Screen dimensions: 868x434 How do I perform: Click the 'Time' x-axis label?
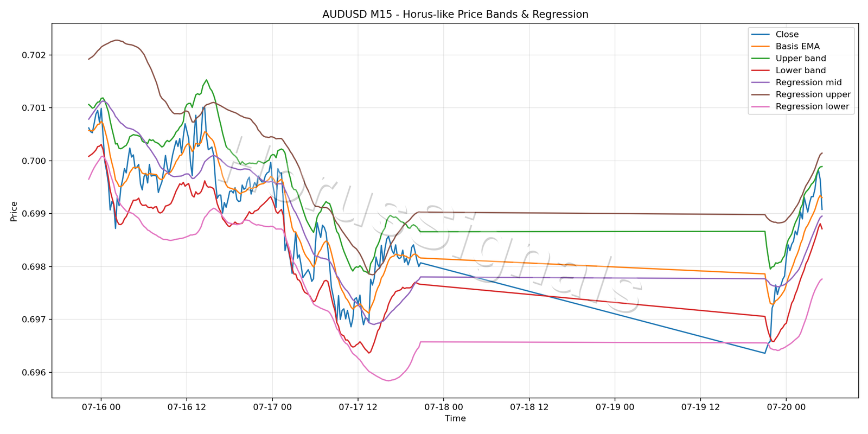coord(455,418)
